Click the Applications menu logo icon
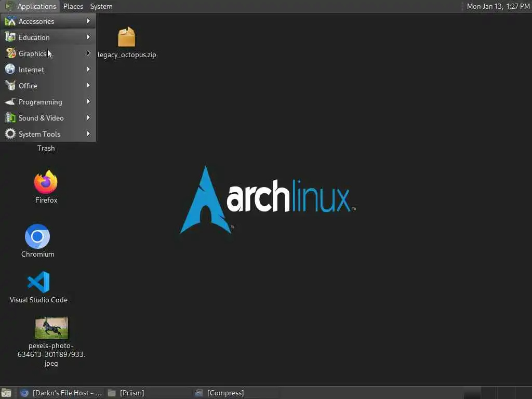This screenshot has height=399, width=532. tap(9, 6)
